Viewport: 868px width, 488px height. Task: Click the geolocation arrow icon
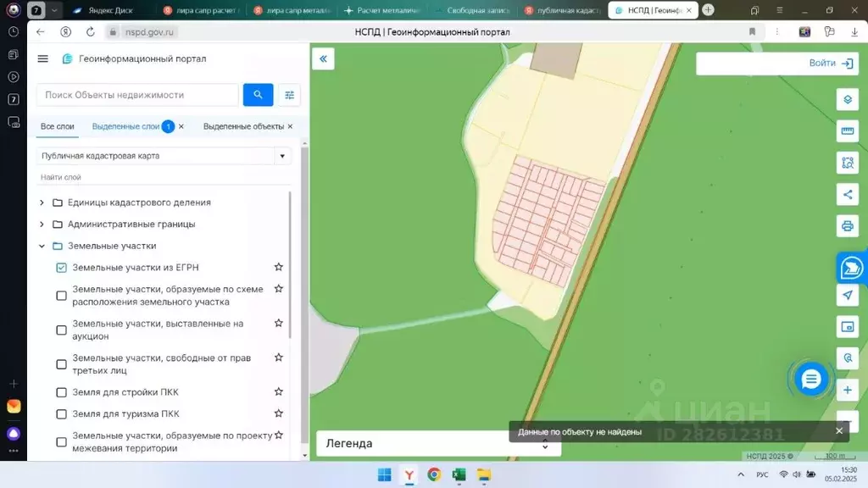tap(848, 295)
